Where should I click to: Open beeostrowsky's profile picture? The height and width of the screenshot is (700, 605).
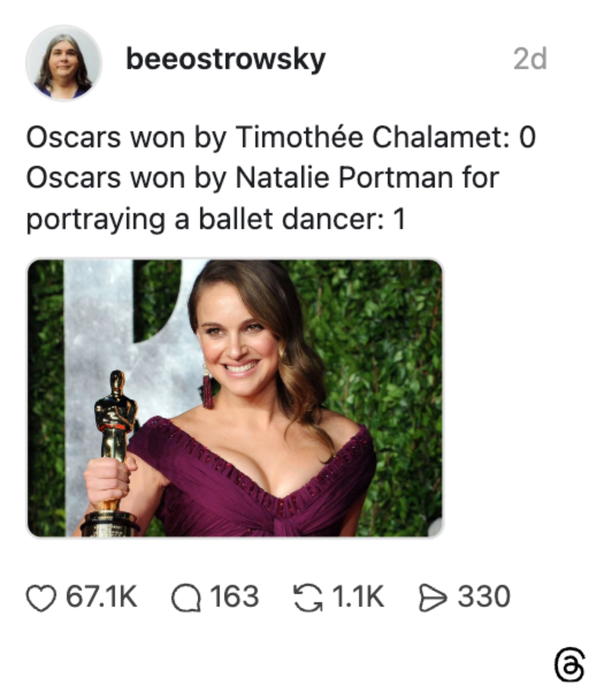tap(64, 63)
